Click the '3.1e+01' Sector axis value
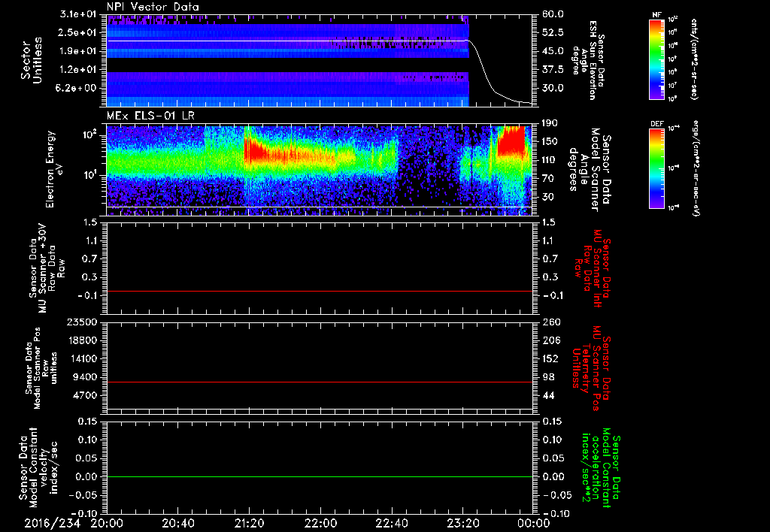 pyautogui.click(x=80, y=14)
